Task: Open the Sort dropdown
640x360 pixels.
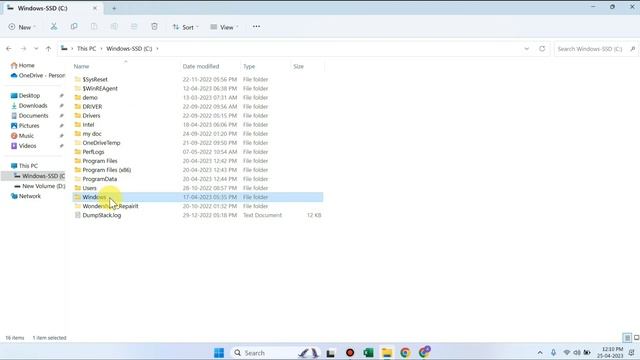Action: 186,27
